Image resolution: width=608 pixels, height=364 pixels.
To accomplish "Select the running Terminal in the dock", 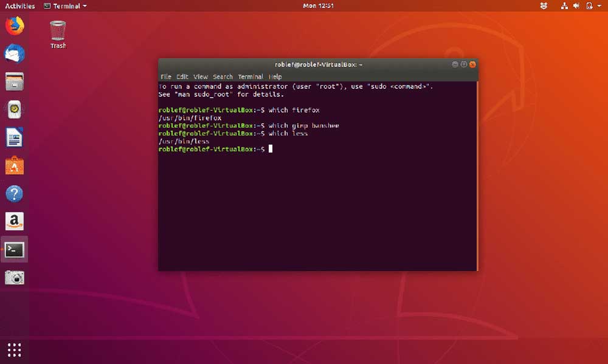I will point(13,250).
